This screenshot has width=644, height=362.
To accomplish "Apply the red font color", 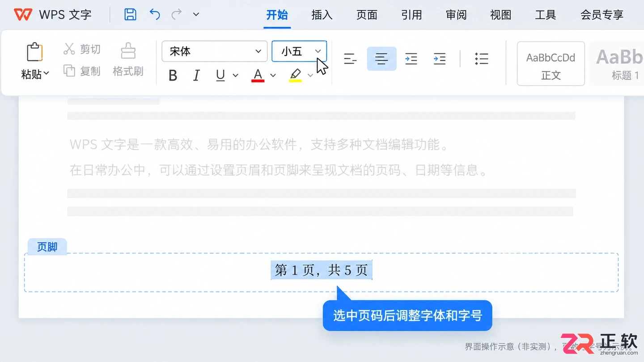I will tap(258, 76).
